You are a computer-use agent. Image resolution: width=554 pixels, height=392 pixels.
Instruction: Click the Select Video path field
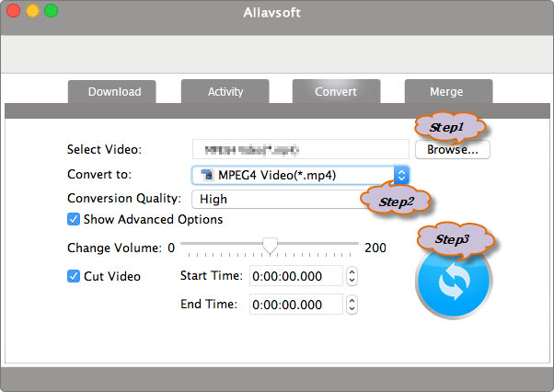(301, 149)
